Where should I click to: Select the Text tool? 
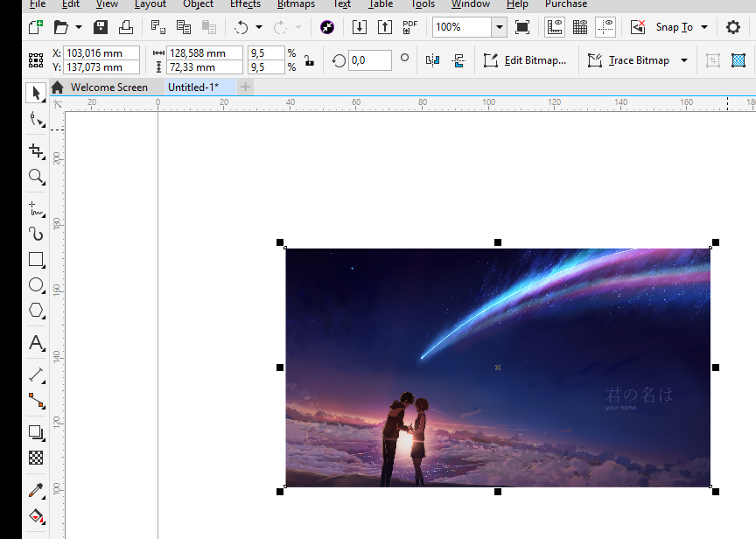click(x=36, y=343)
